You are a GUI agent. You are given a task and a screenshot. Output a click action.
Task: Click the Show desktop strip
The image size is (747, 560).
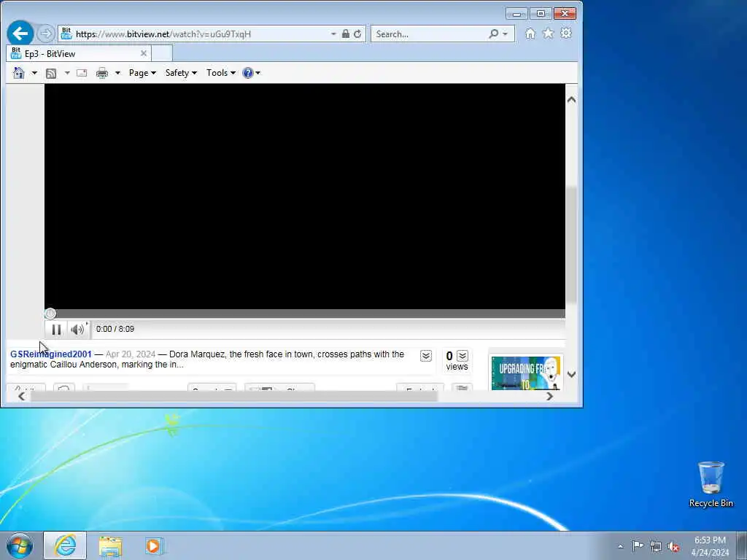[x=742, y=545]
